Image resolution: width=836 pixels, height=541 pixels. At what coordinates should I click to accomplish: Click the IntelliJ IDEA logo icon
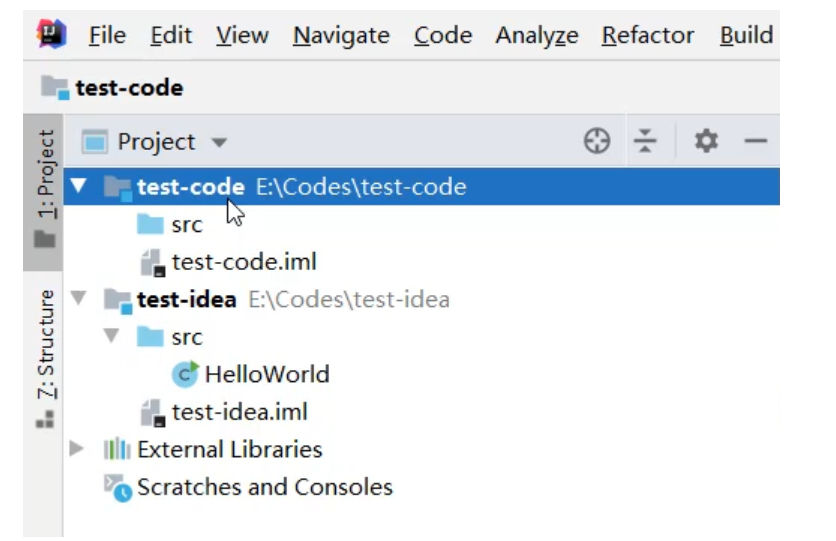tap(51, 35)
